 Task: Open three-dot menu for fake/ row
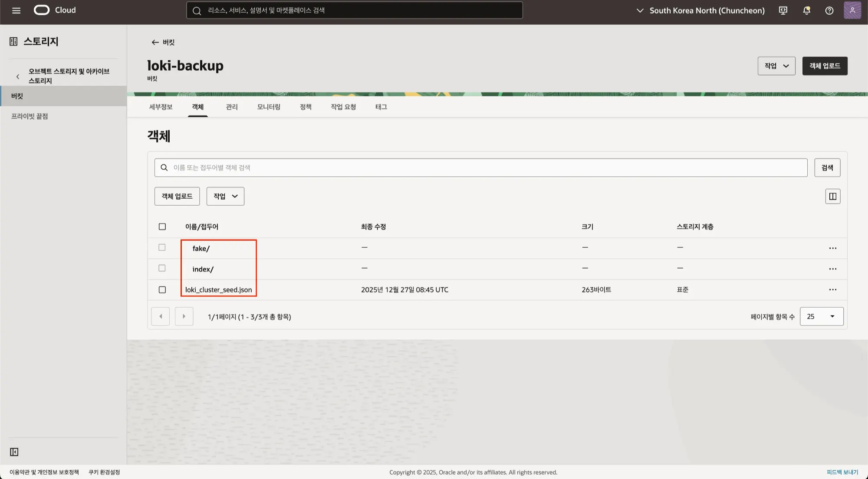click(x=832, y=248)
